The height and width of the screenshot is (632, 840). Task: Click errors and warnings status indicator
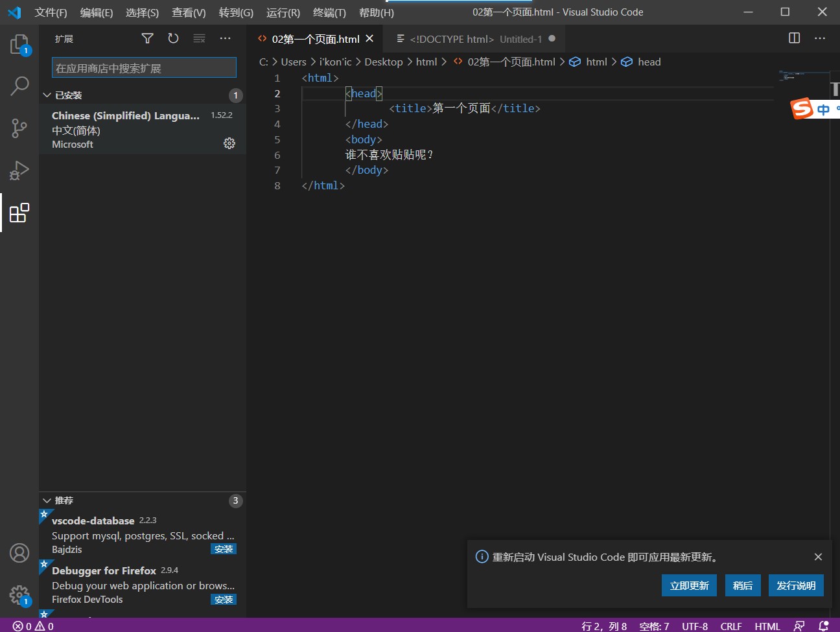click(x=33, y=626)
